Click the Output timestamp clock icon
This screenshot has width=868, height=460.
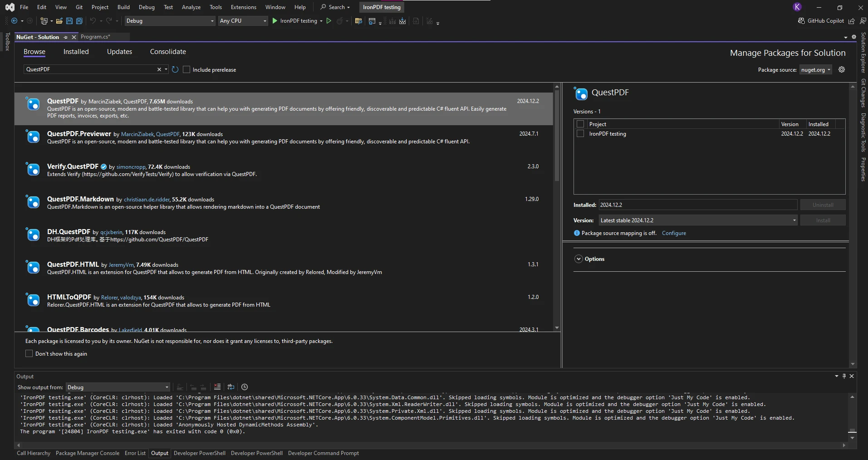(245, 387)
